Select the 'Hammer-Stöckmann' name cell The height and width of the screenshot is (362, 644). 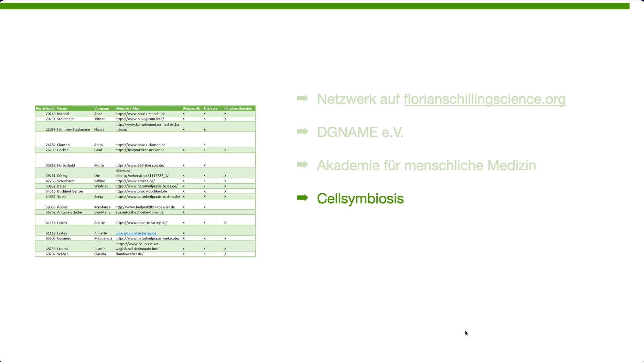[74, 129]
